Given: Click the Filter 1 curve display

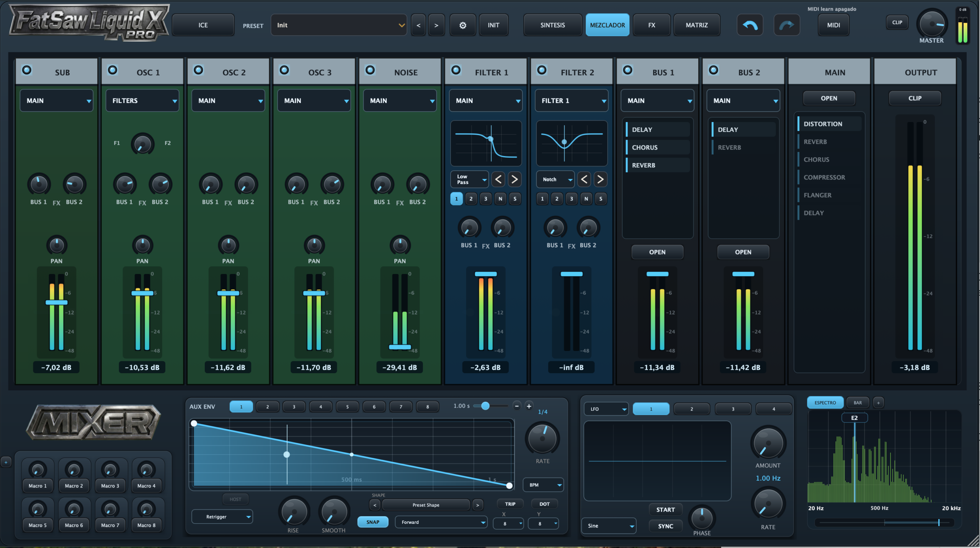Looking at the screenshot, I should tap(486, 143).
